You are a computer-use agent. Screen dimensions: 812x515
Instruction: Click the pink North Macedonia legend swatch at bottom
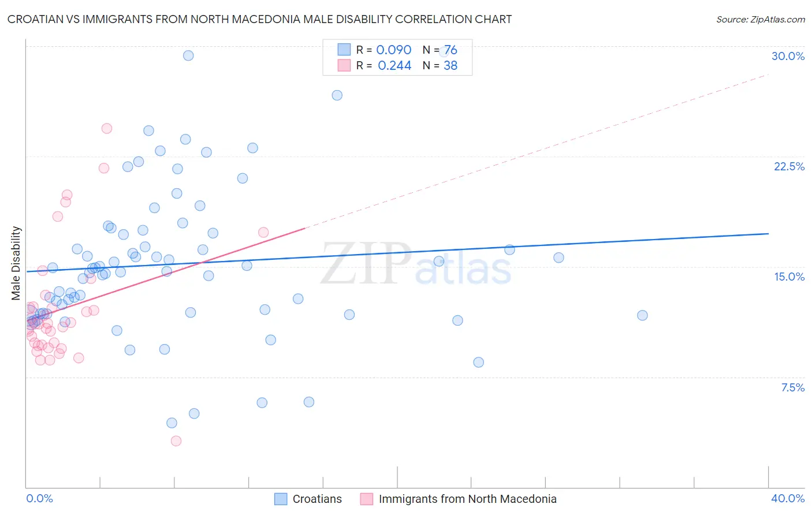coord(367,499)
